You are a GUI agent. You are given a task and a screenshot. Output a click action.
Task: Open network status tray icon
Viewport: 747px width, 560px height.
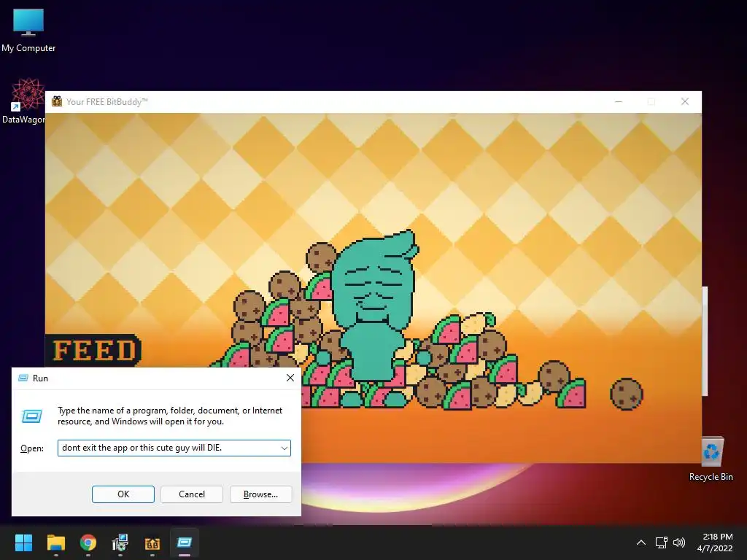coord(661,542)
